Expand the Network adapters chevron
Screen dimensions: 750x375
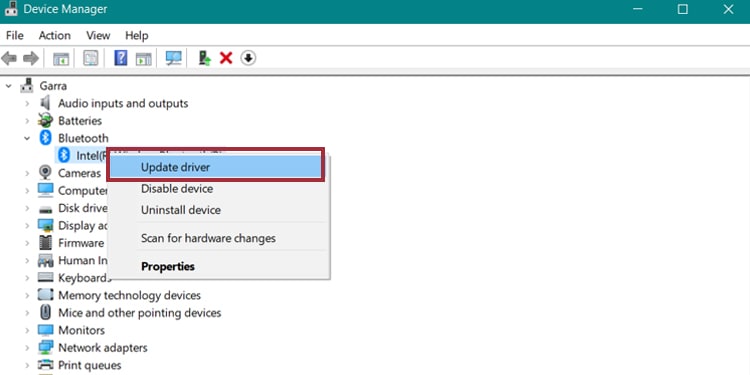[x=27, y=348]
